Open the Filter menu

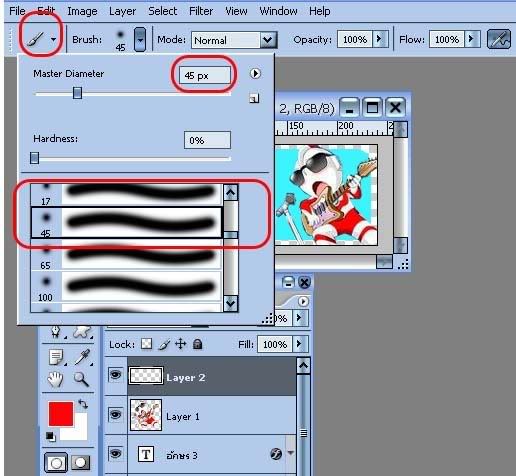[201, 11]
